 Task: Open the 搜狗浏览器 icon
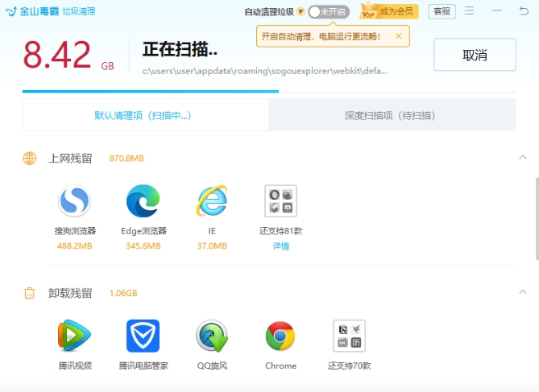(74, 200)
